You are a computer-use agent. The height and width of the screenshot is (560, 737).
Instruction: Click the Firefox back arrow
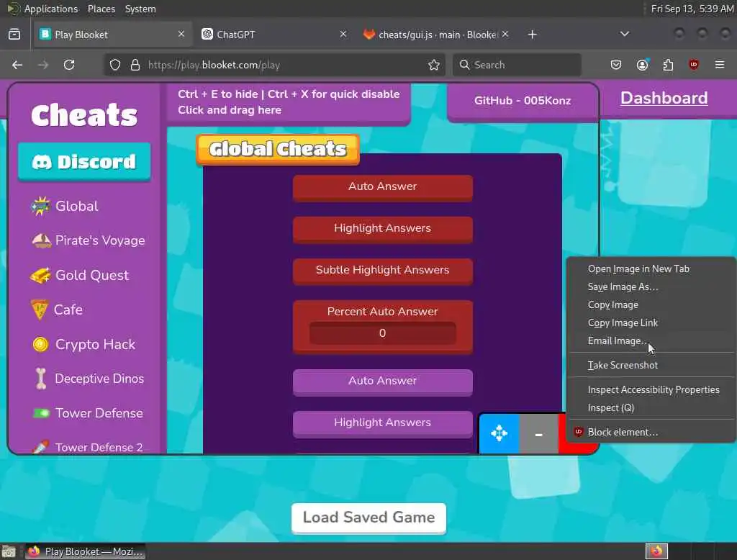(x=17, y=65)
